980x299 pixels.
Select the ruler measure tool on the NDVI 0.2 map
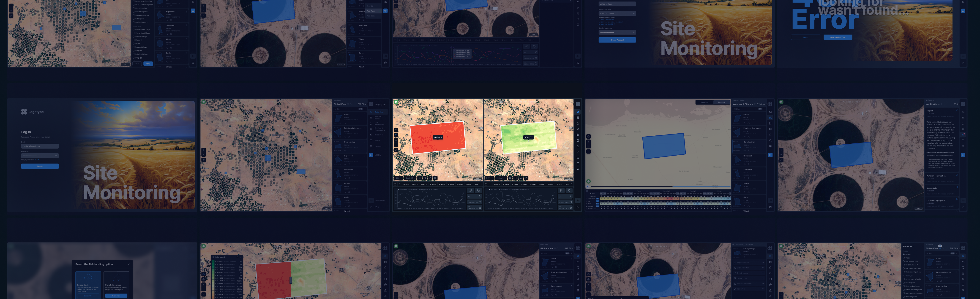click(396, 150)
